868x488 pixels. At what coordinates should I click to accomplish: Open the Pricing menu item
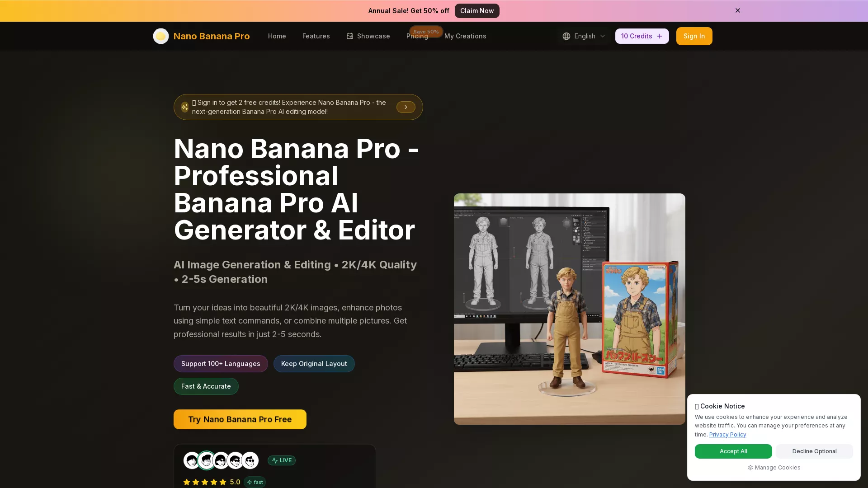pyautogui.click(x=417, y=36)
